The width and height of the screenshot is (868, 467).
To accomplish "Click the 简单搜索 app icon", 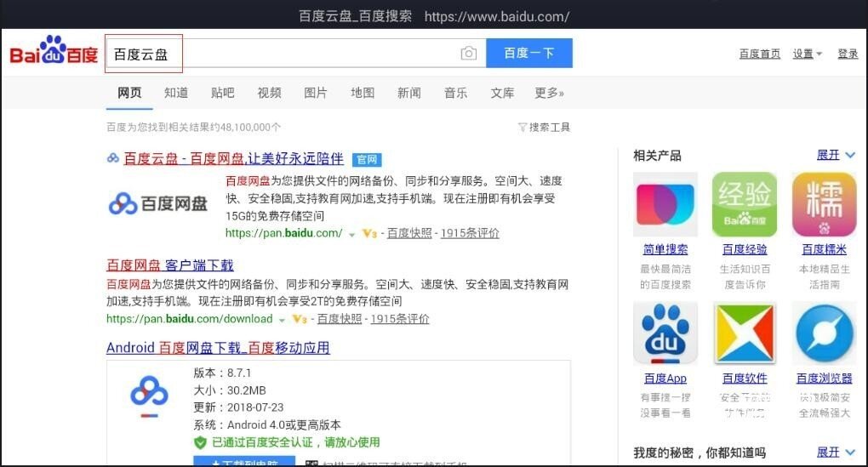I will coord(665,204).
